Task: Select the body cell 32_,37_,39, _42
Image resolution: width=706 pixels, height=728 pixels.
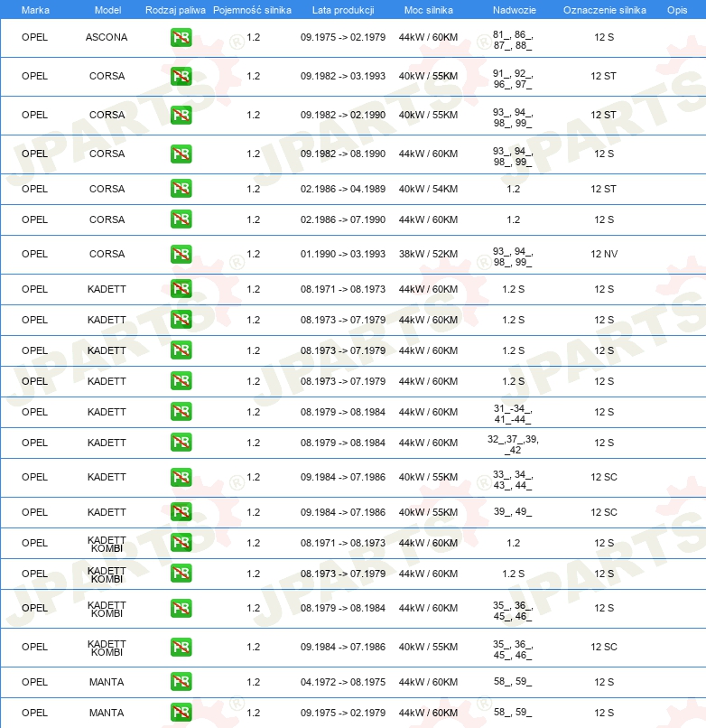Action: tap(513, 444)
